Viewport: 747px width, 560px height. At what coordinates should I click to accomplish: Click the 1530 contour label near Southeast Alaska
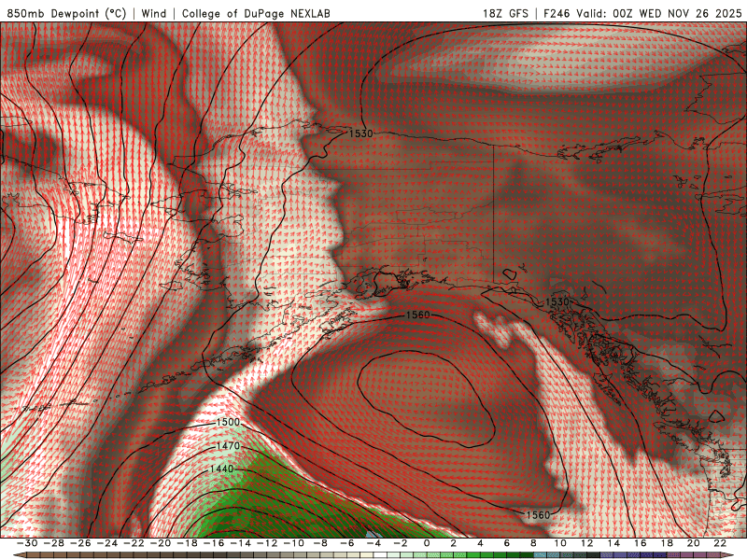[x=557, y=301]
